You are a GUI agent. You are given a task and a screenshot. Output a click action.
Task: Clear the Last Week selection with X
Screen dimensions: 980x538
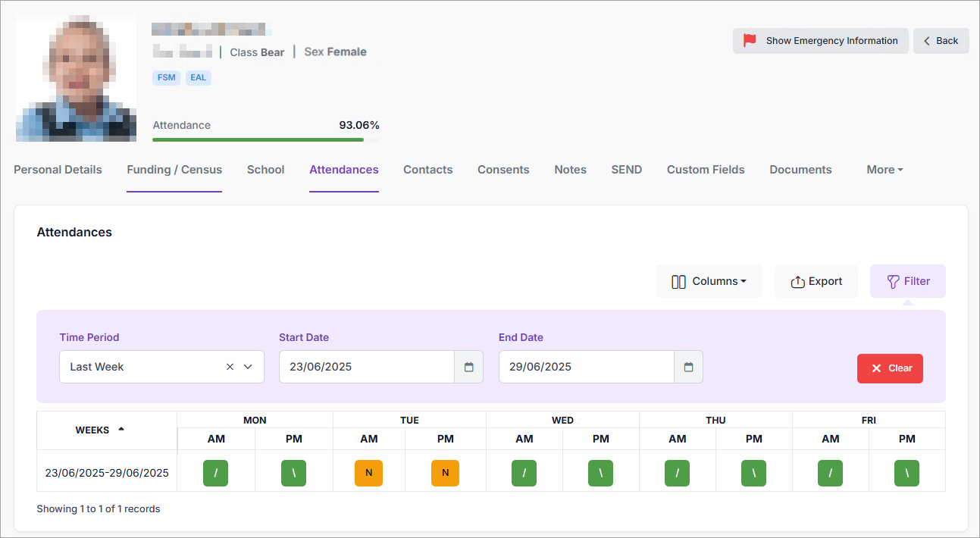pyautogui.click(x=230, y=367)
